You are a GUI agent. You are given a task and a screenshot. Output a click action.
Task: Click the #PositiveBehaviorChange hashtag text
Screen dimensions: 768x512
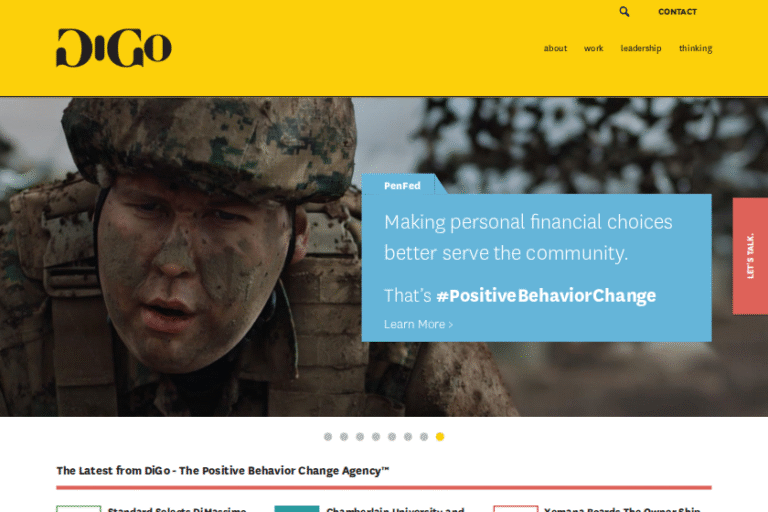546,295
